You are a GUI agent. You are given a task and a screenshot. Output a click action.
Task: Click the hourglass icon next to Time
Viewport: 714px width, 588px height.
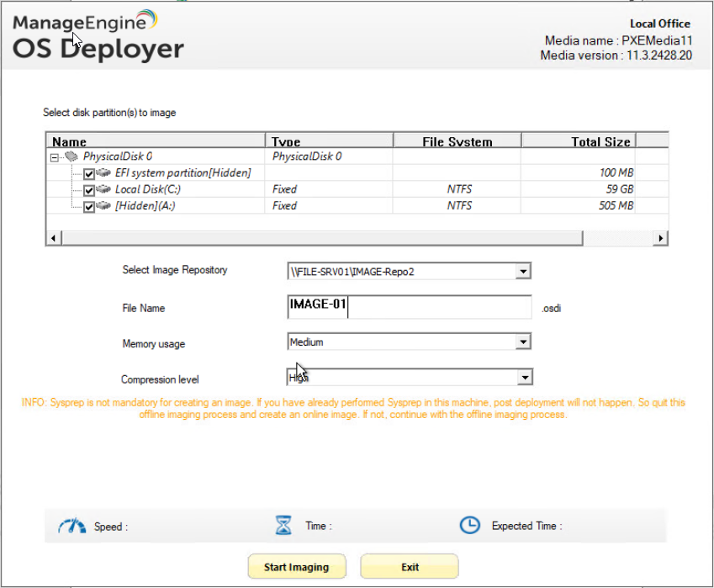tap(284, 526)
